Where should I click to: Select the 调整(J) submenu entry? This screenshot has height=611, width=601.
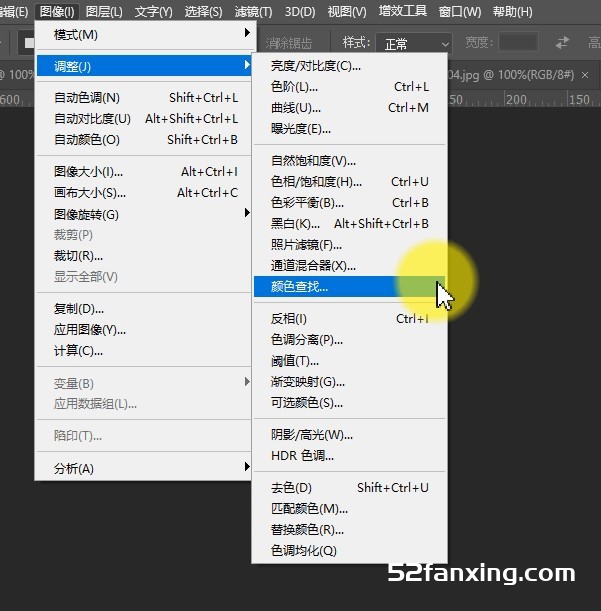pyautogui.click(x=144, y=66)
